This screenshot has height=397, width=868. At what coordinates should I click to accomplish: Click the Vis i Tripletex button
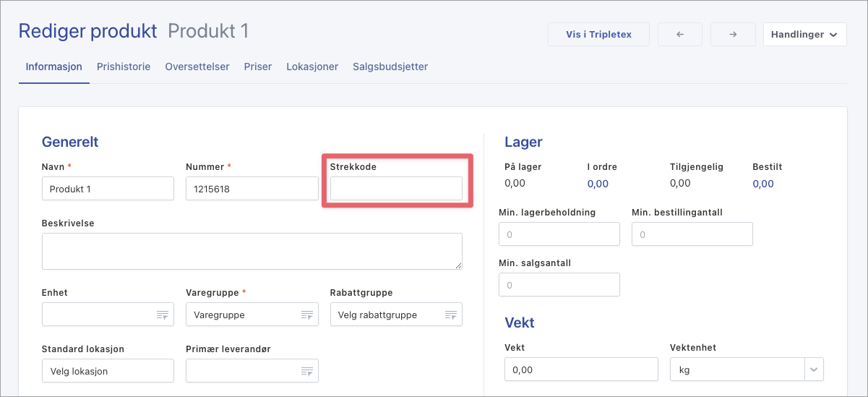point(598,35)
